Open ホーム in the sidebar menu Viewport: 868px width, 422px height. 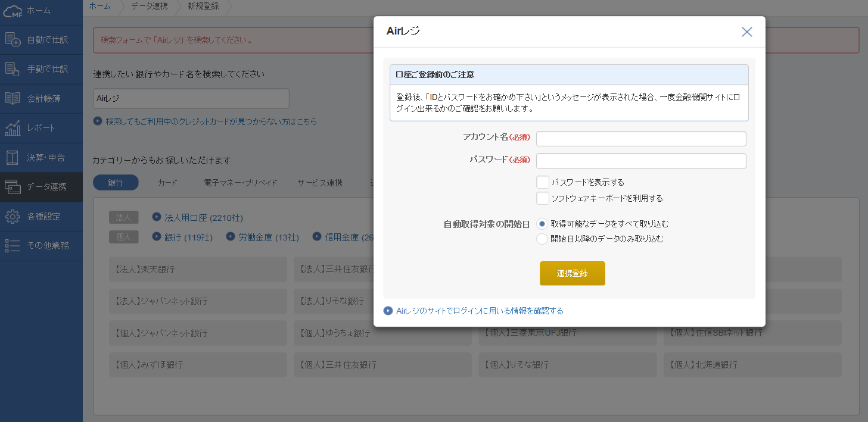41,11
